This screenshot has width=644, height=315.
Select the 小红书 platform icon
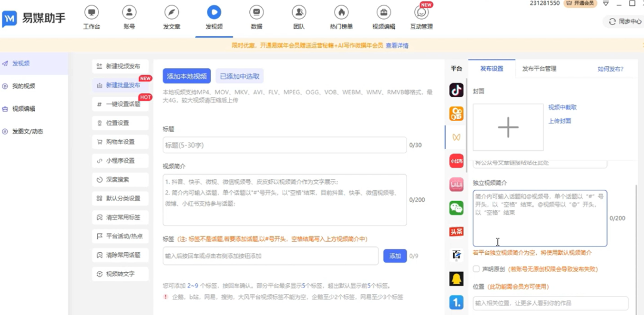[x=456, y=161]
